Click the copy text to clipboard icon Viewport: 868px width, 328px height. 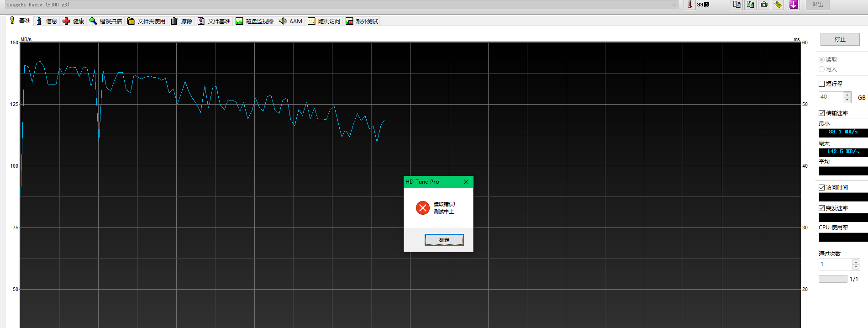(x=736, y=5)
